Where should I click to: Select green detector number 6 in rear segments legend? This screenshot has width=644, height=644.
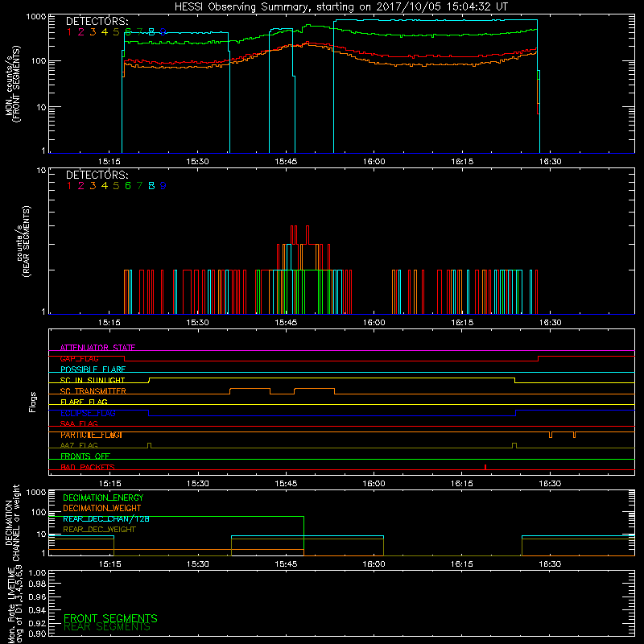click(128, 186)
